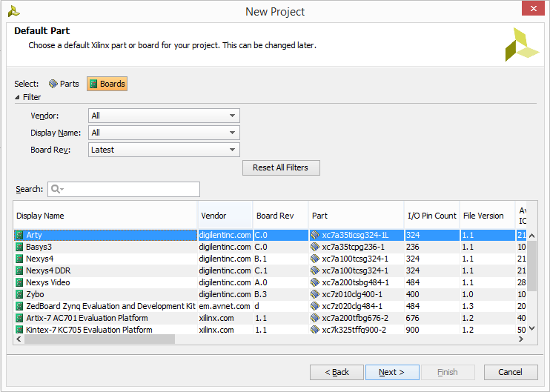The width and height of the screenshot is (550, 392).
Task: Click the vertical scrollbar down arrow
Action: click(531, 328)
